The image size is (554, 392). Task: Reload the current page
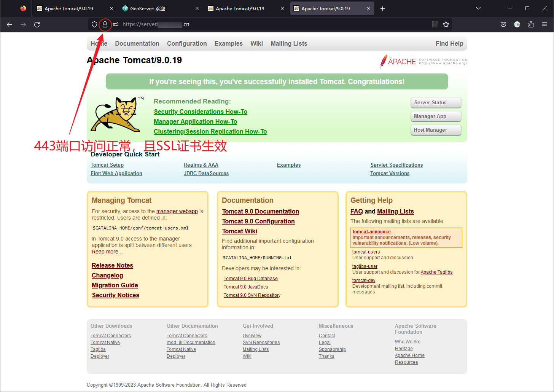click(x=37, y=24)
